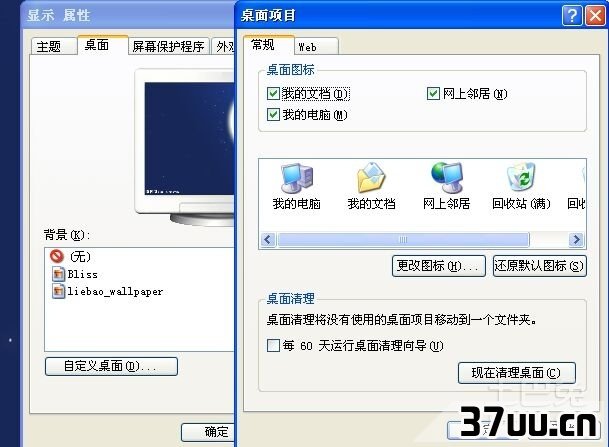Viewport: 609px width, 447px height.
Task: Click the help question mark icon
Action: 572,16
